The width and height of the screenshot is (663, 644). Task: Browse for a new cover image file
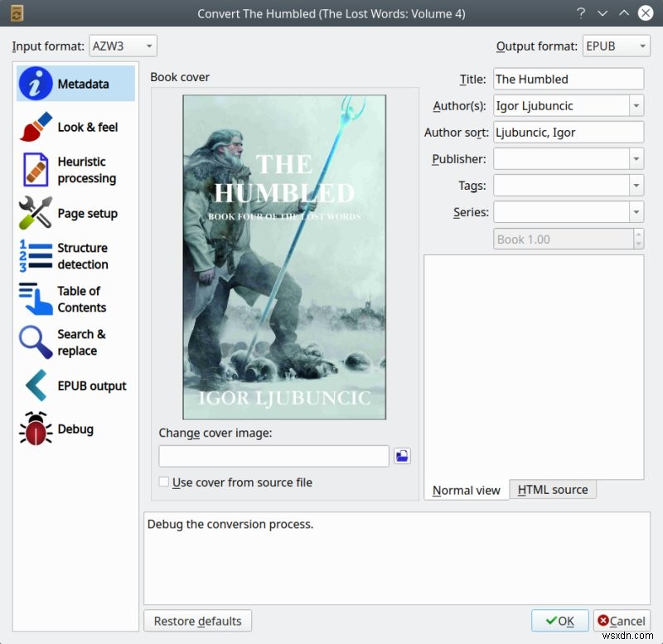click(402, 456)
